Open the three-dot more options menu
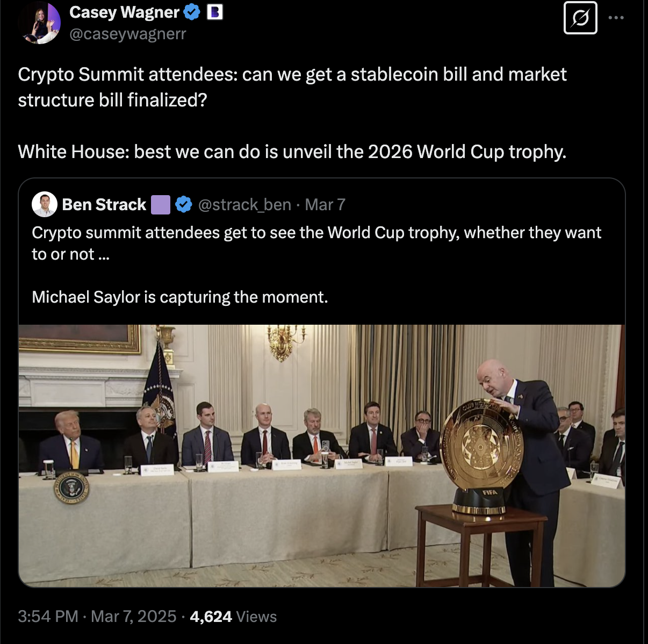The height and width of the screenshot is (644, 648). (616, 18)
